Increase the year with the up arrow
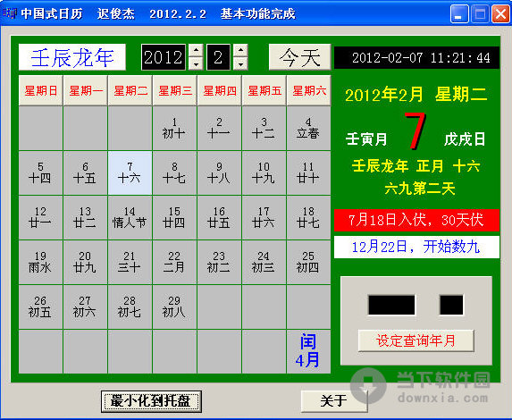The image size is (512, 420). [x=196, y=50]
